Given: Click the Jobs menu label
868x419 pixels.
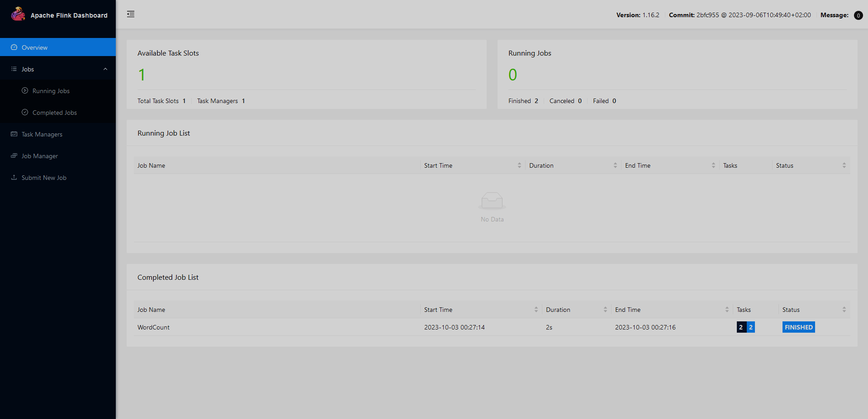Looking at the screenshot, I should pos(28,69).
